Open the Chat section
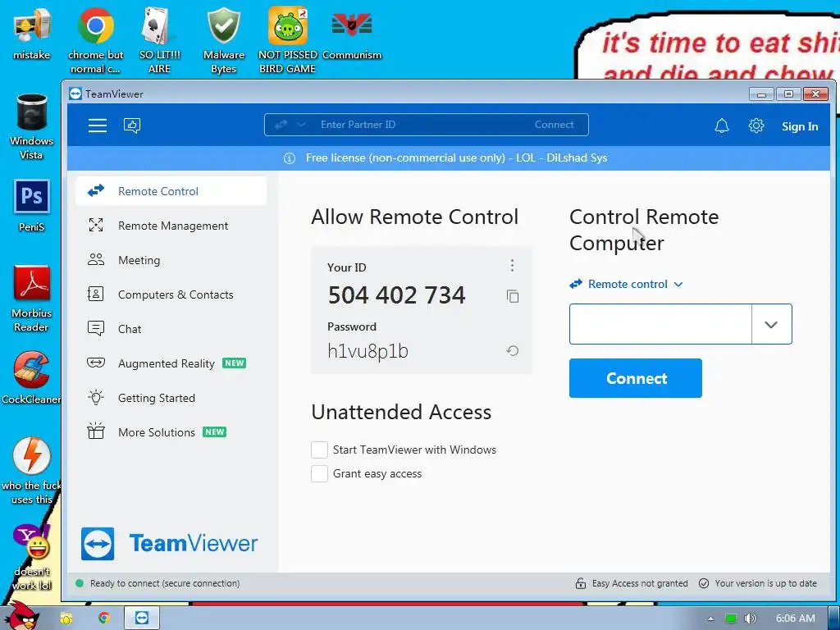Image resolution: width=840 pixels, height=630 pixels. coord(171,329)
